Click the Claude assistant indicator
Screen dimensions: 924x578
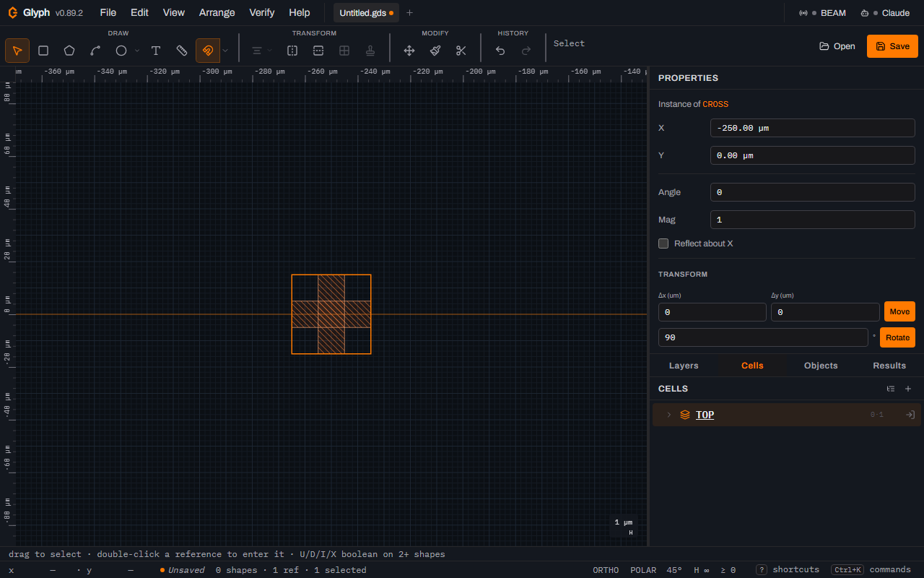[x=885, y=13]
